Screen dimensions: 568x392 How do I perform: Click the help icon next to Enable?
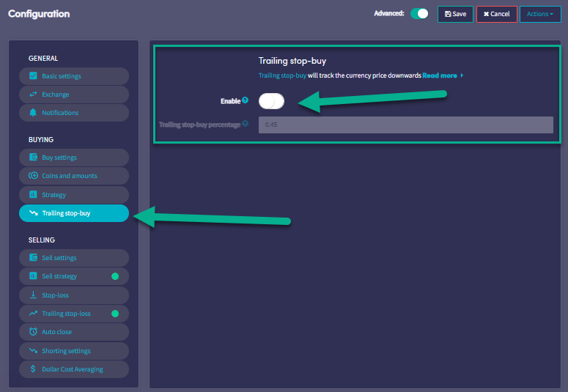pyautogui.click(x=245, y=100)
